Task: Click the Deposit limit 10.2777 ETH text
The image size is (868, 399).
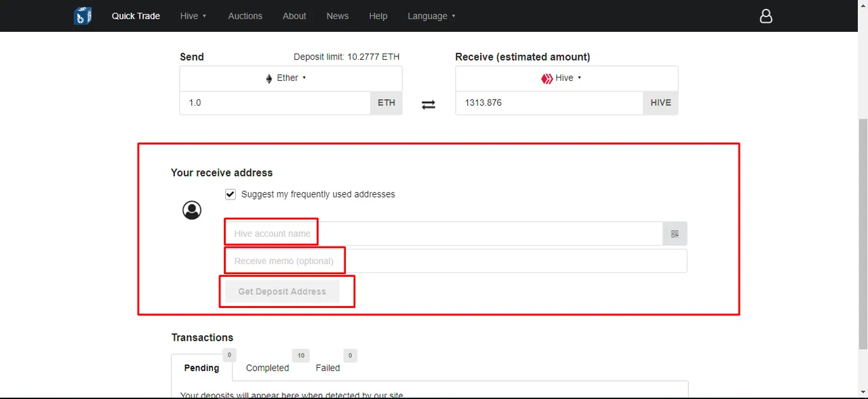Action: pos(347,57)
